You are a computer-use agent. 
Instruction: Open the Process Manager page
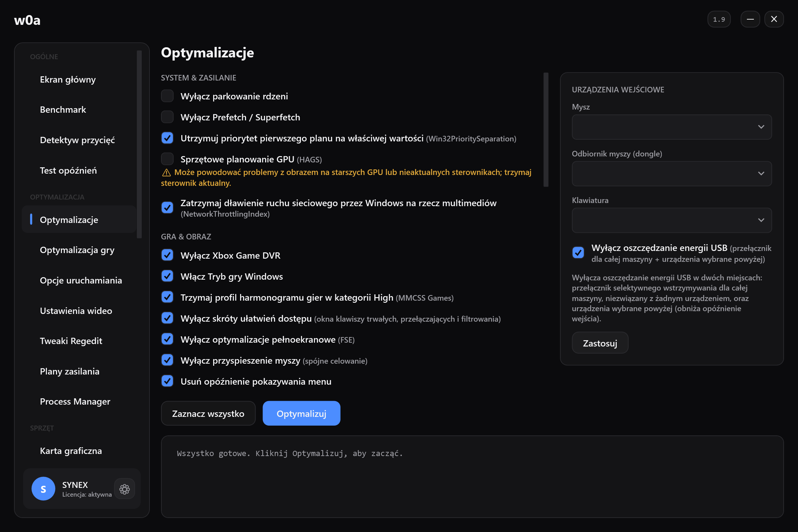point(79,401)
